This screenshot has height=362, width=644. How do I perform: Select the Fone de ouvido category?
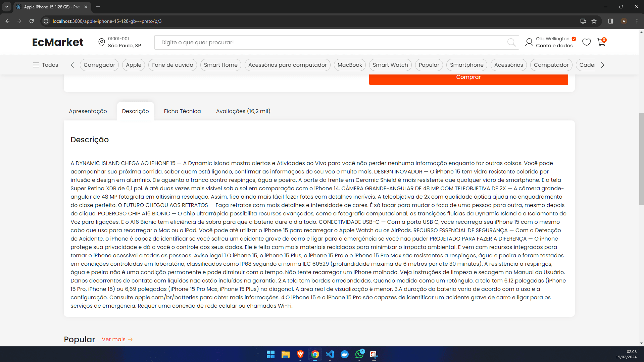point(172,65)
